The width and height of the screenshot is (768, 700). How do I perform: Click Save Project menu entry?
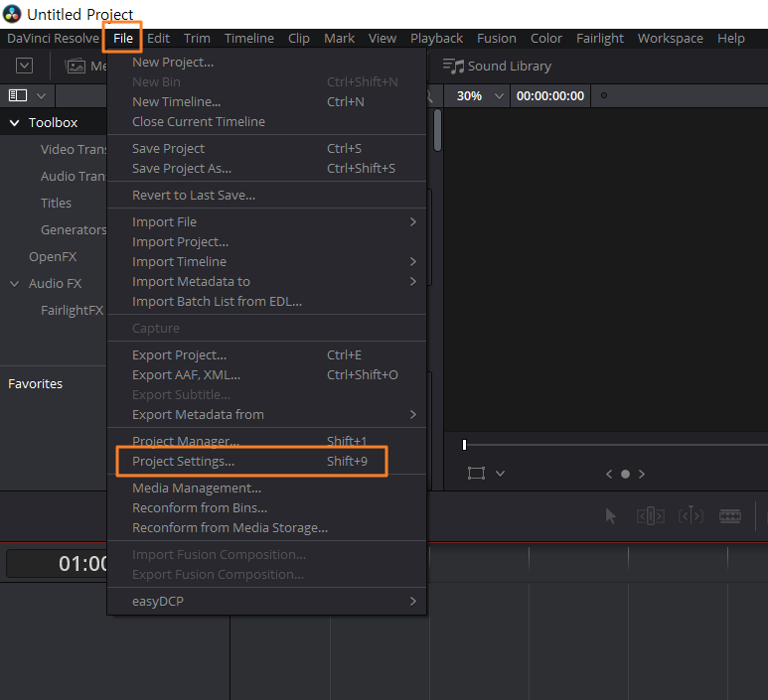click(x=266, y=148)
